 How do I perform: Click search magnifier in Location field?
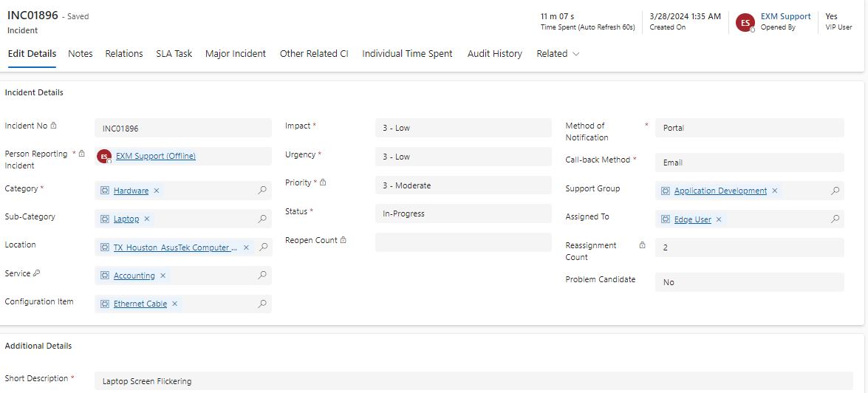[x=262, y=248]
